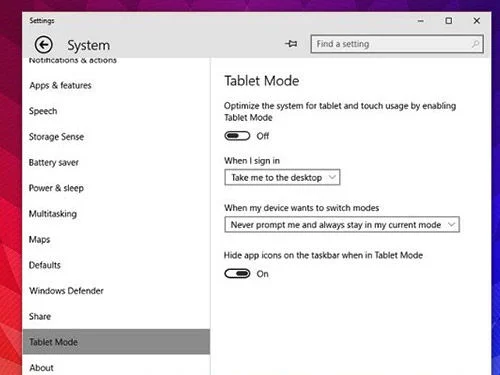Maximize the Settings window
The image size is (500, 375).
[449, 21]
